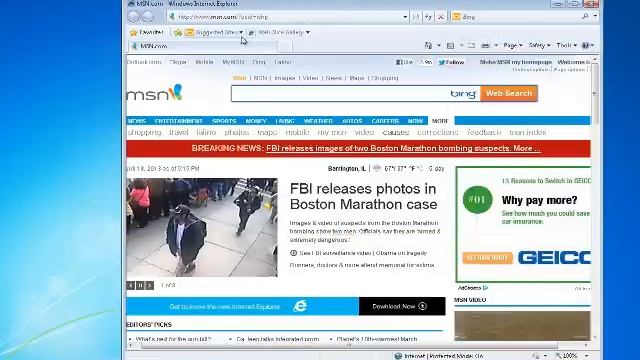Viewport: 640px width, 360px height.
Task: Pause the headline slideshow
Action: click(140, 285)
